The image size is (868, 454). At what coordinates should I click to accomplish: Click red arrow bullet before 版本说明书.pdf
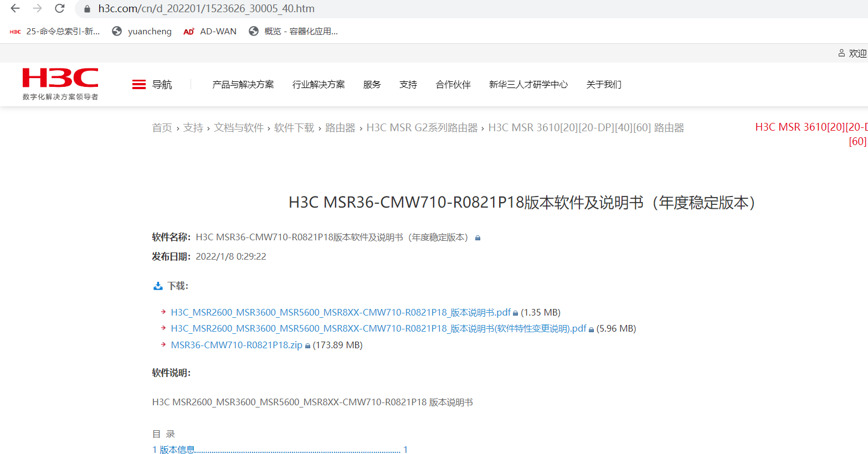[163, 312]
